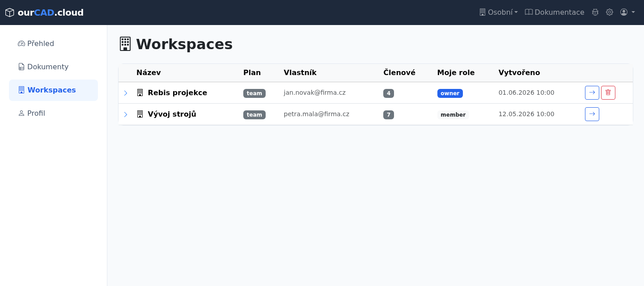
Task: Click owner email jan.novak@firma.cz
Action: (315, 93)
